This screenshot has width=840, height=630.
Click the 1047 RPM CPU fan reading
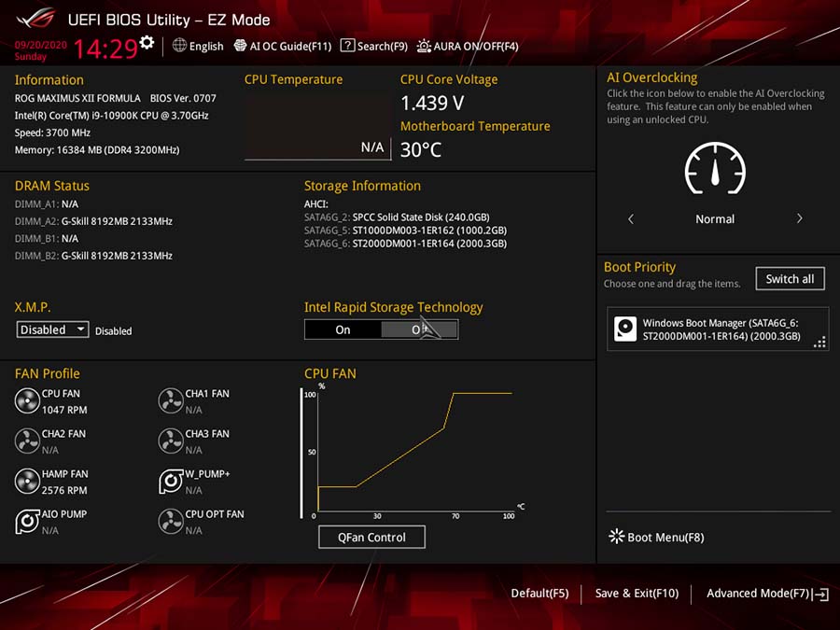(64, 410)
